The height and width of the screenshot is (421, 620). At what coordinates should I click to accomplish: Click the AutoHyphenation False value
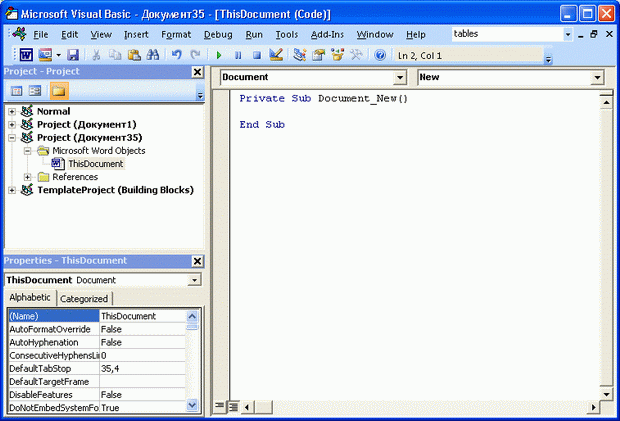[x=142, y=342]
